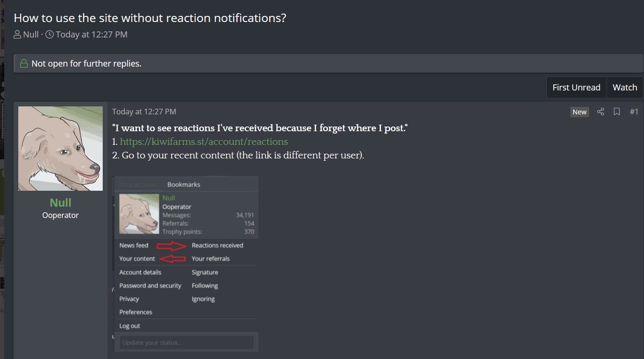Click the Update your status input field
The width and height of the screenshot is (644, 359).
pos(186,343)
